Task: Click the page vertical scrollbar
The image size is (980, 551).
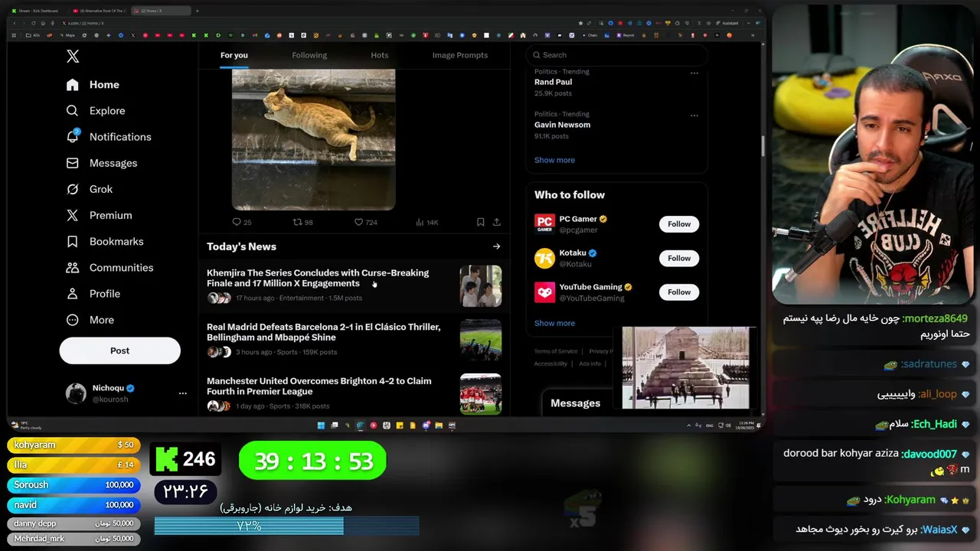Action: click(762, 146)
